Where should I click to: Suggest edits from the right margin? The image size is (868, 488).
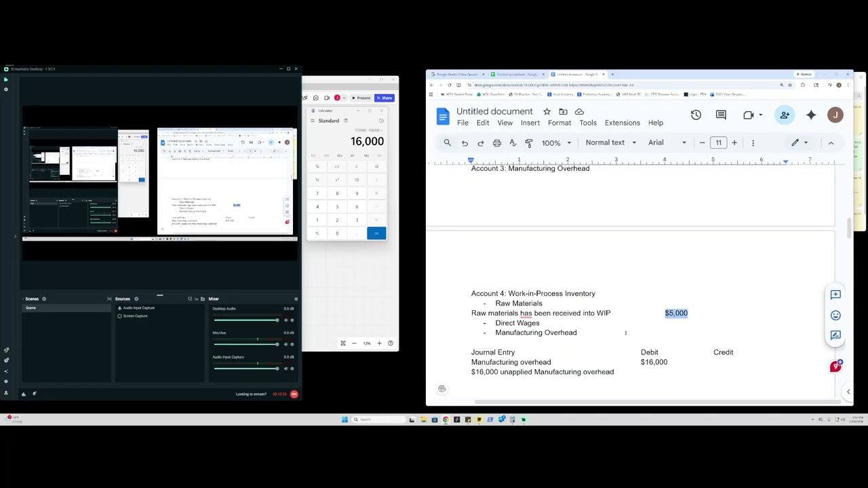835,335
